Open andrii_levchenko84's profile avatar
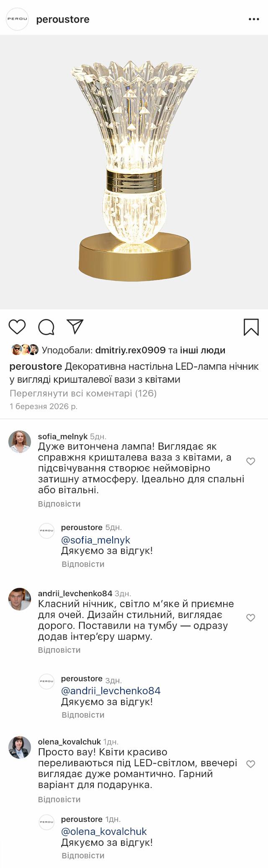The height and width of the screenshot is (868, 268). [x=20, y=599]
